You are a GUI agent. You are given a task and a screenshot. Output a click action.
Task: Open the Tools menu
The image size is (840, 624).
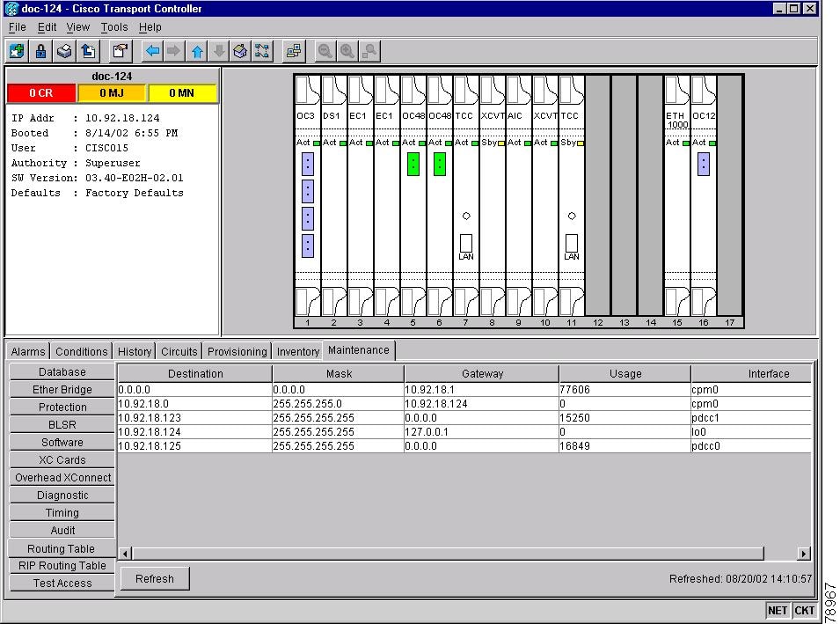tap(114, 26)
